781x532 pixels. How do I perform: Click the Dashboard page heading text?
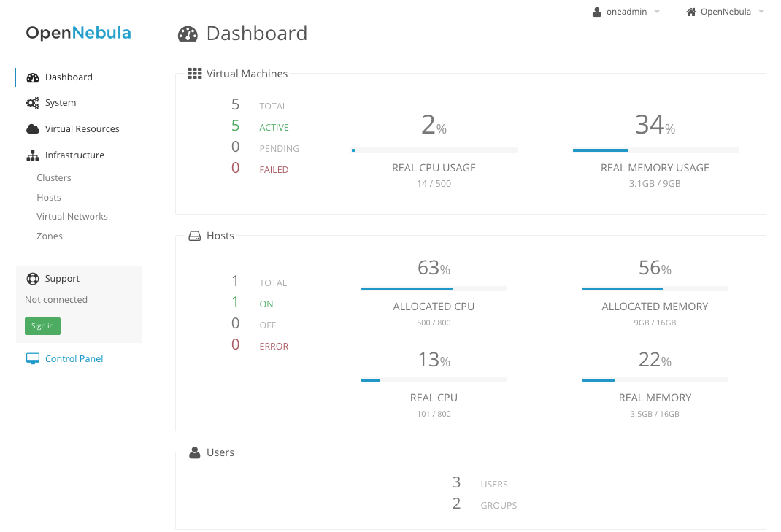[257, 34]
